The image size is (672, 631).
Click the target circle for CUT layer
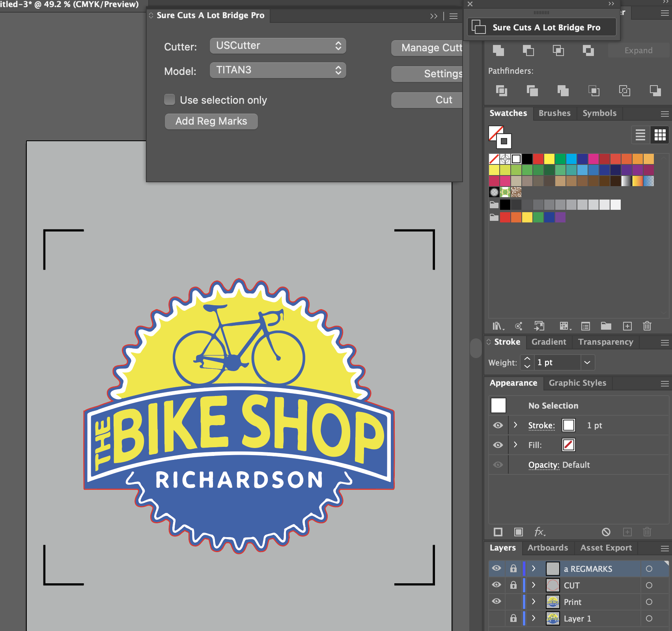(649, 585)
